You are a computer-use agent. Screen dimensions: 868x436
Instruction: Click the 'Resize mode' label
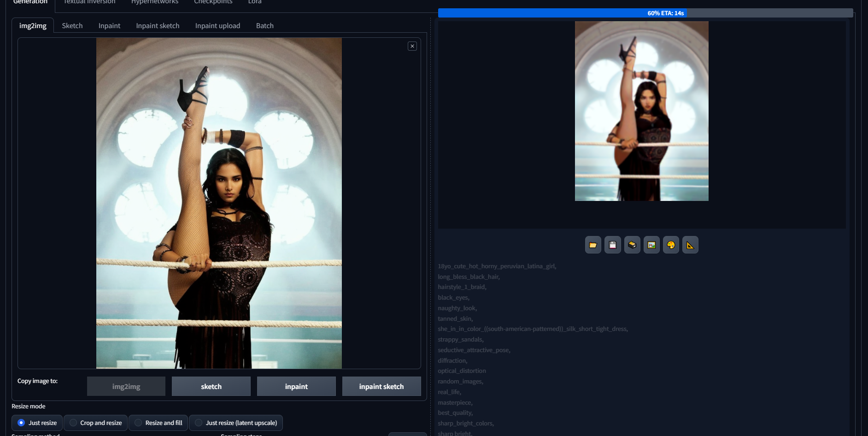29,406
